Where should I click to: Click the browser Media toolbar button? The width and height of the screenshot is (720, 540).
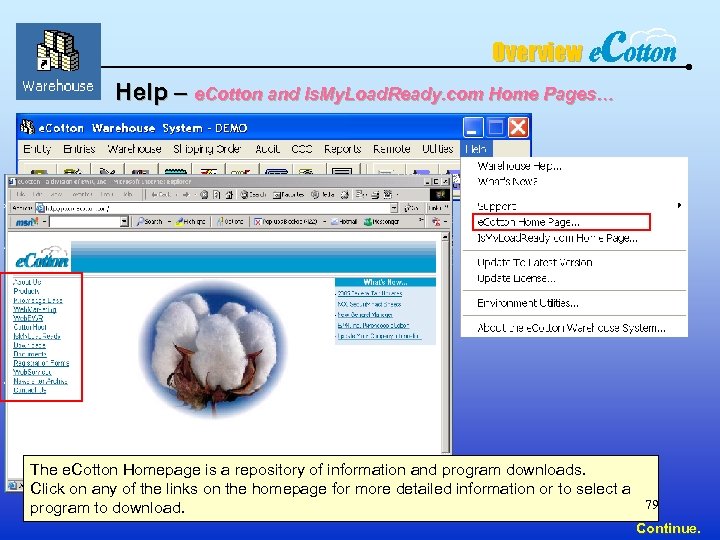tap(322, 195)
